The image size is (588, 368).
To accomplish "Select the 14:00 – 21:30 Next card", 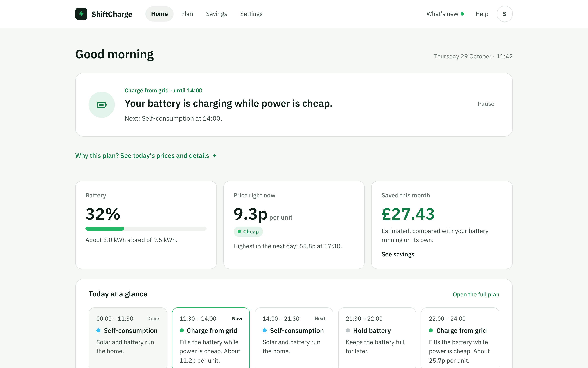I will (x=294, y=338).
